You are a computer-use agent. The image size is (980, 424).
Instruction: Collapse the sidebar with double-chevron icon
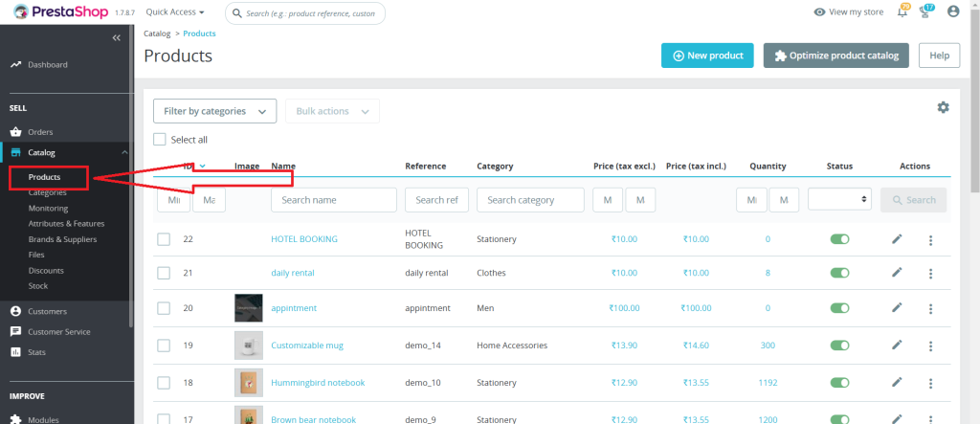pos(116,38)
